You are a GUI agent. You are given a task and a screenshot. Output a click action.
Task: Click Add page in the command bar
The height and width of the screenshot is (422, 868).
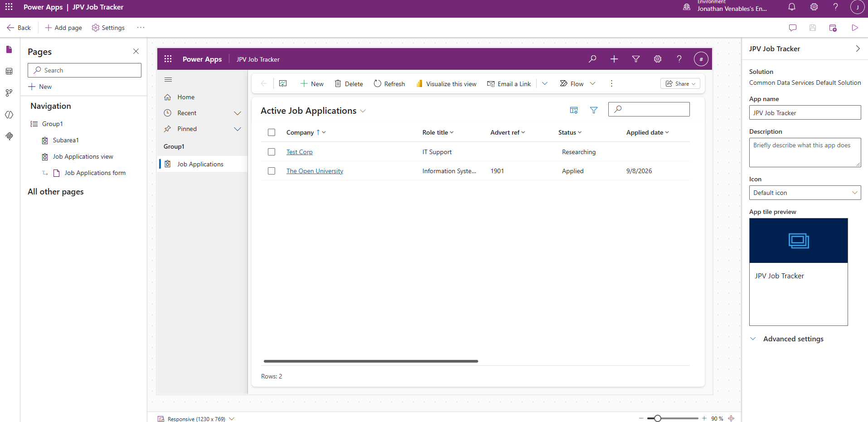(63, 28)
